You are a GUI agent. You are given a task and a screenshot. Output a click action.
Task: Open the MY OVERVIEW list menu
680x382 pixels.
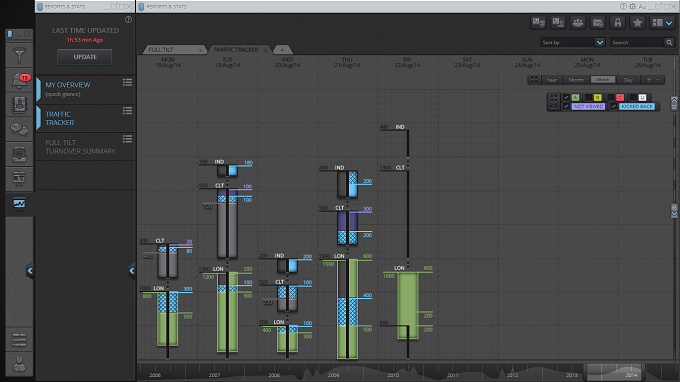click(x=127, y=82)
